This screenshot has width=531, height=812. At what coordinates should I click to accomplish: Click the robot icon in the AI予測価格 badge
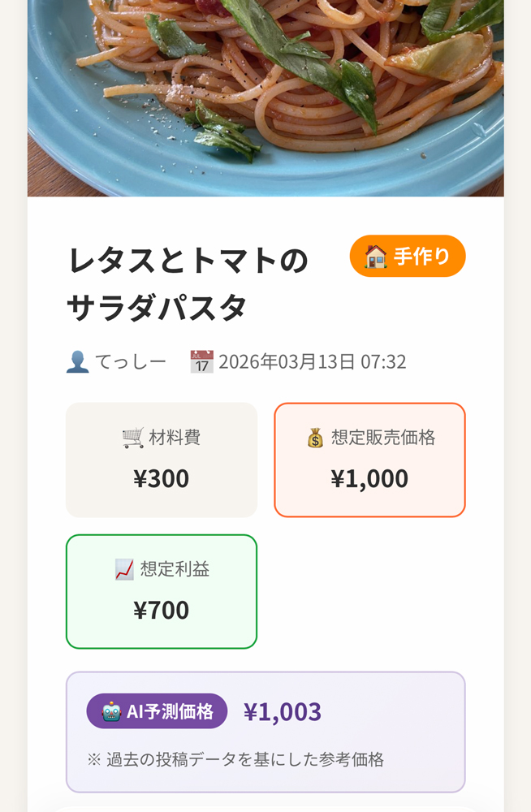111,711
